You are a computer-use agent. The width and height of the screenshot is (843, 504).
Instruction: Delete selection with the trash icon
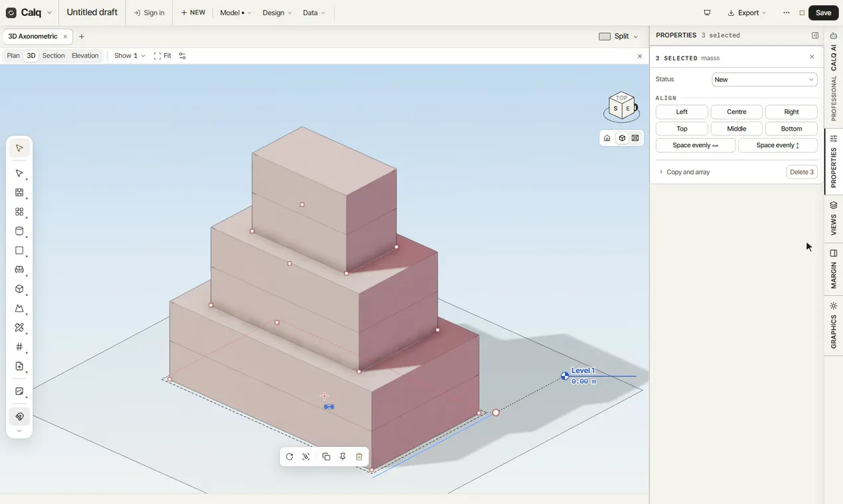(359, 457)
